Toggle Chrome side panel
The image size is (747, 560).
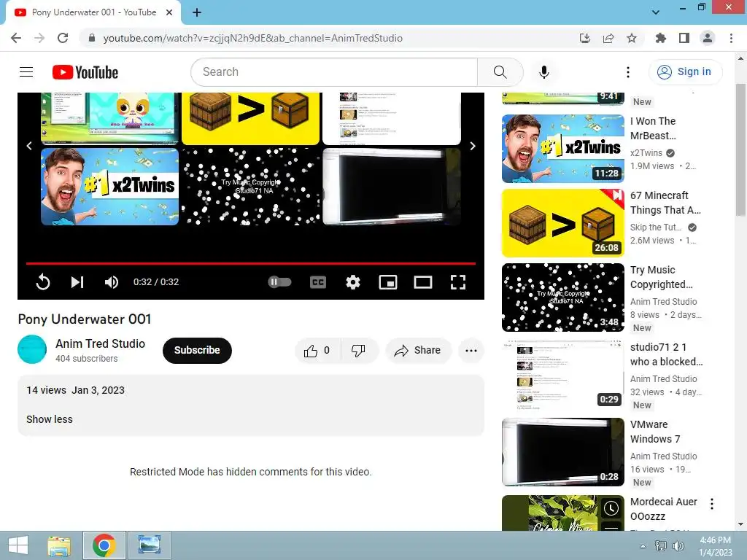684,38
